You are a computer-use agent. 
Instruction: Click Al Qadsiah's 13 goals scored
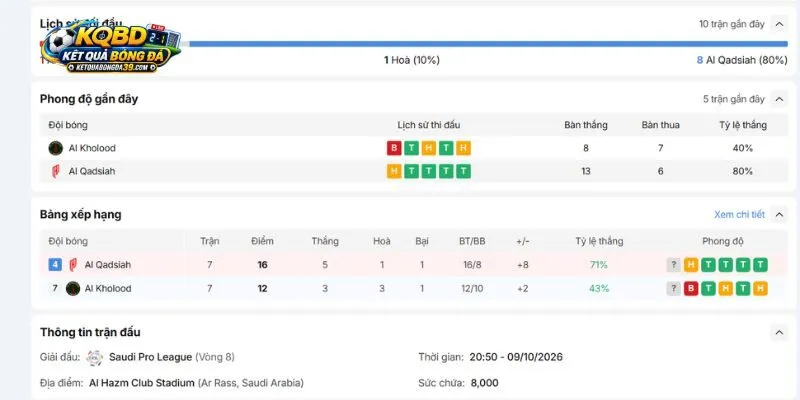pyautogui.click(x=586, y=171)
